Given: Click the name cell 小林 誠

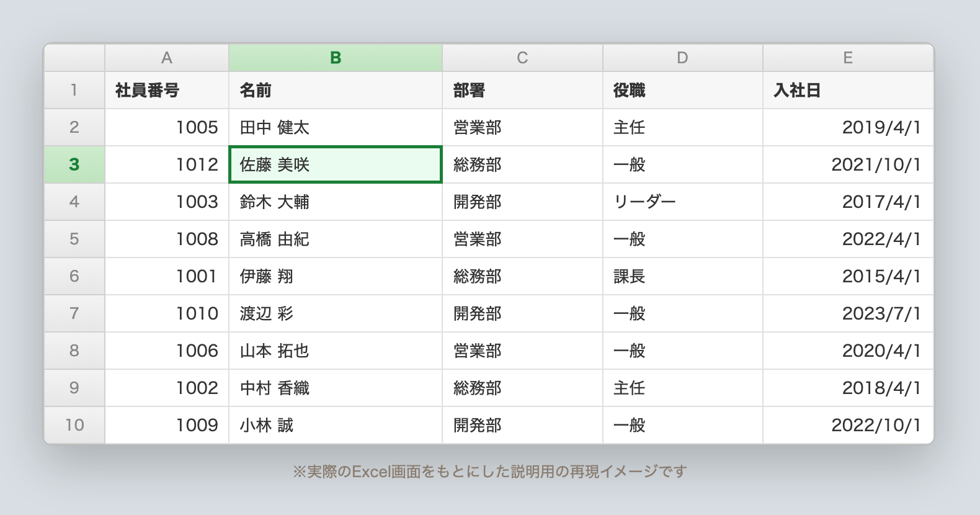Looking at the screenshot, I should click(x=336, y=425).
